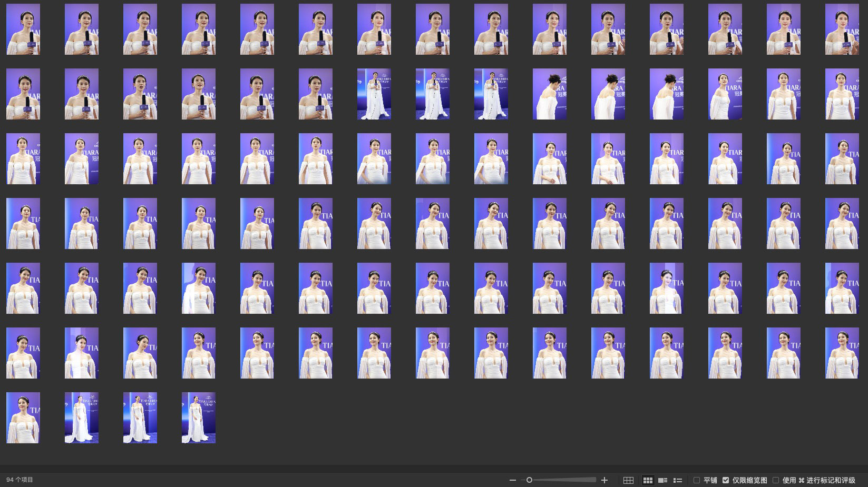
Task: Open first full-length stage photo in second row
Action: point(374,94)
